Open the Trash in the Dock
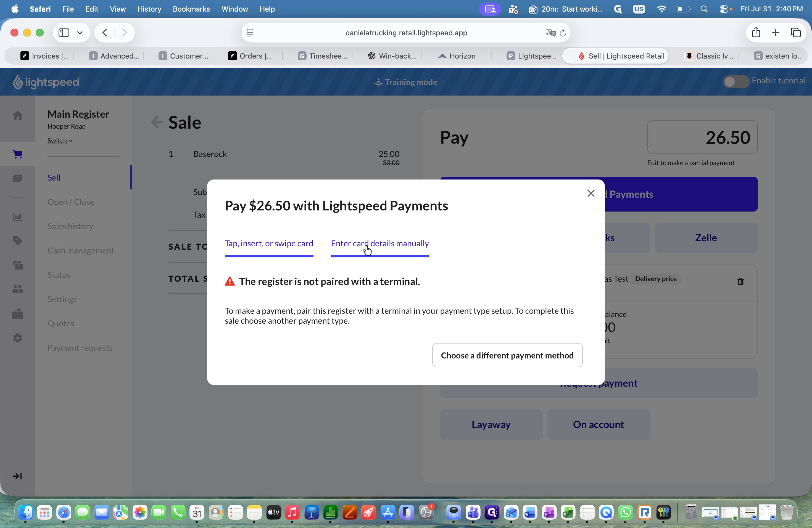 [786, 512]
